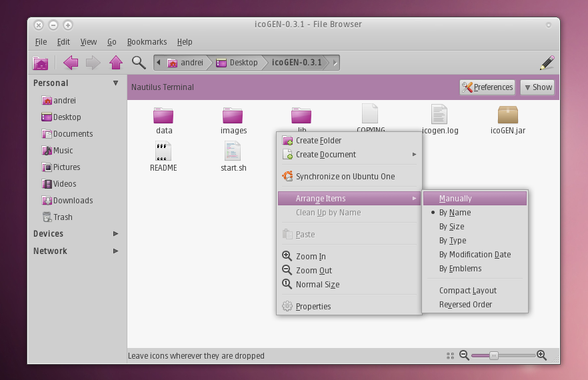Open Create Document submenu
Viewport: 588px width, 380px height.
349,155
